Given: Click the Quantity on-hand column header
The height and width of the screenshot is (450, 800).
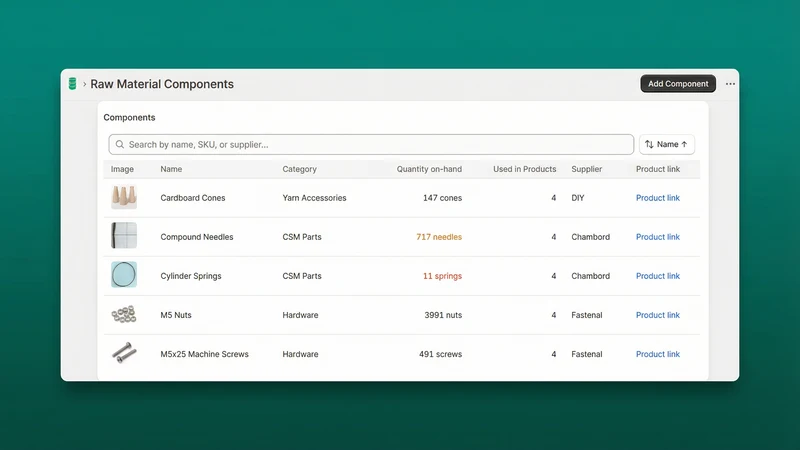Looking at the screenshot, I should click(429, 169).
